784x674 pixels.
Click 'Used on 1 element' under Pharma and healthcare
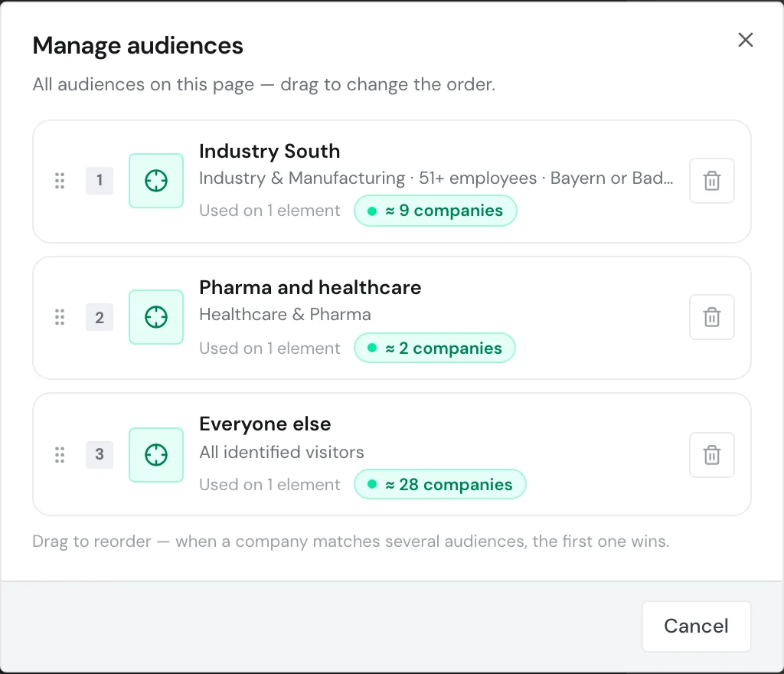(269, 348)
